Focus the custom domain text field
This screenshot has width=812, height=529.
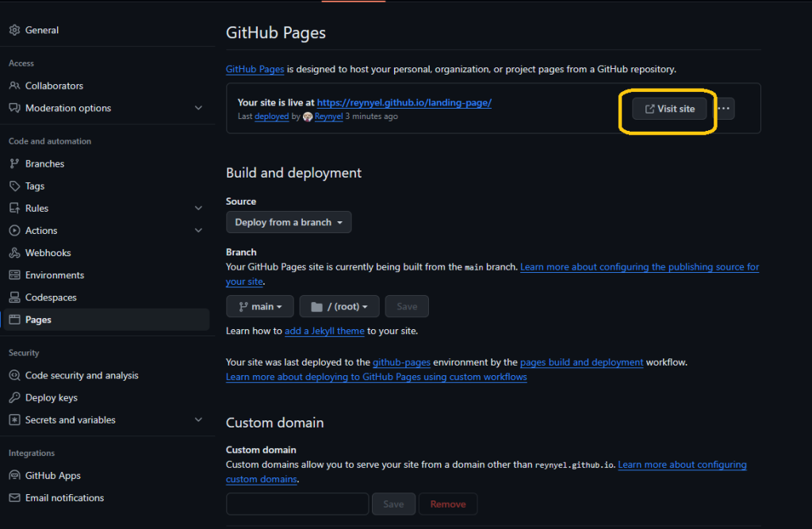click(297, 504)
